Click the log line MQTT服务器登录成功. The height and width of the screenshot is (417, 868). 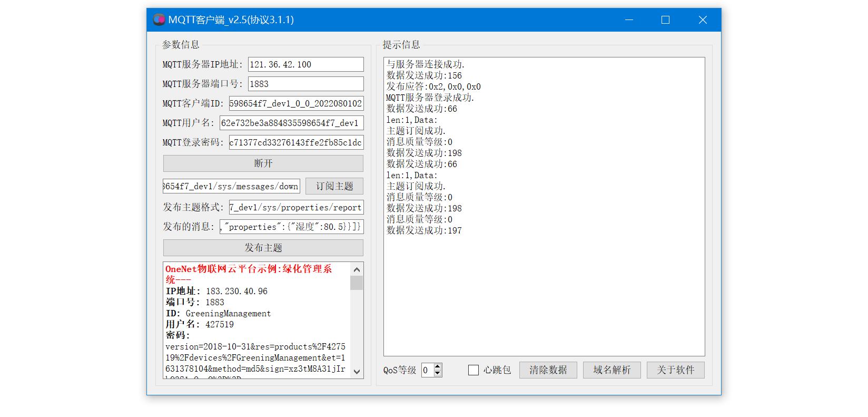pos(430,98)
